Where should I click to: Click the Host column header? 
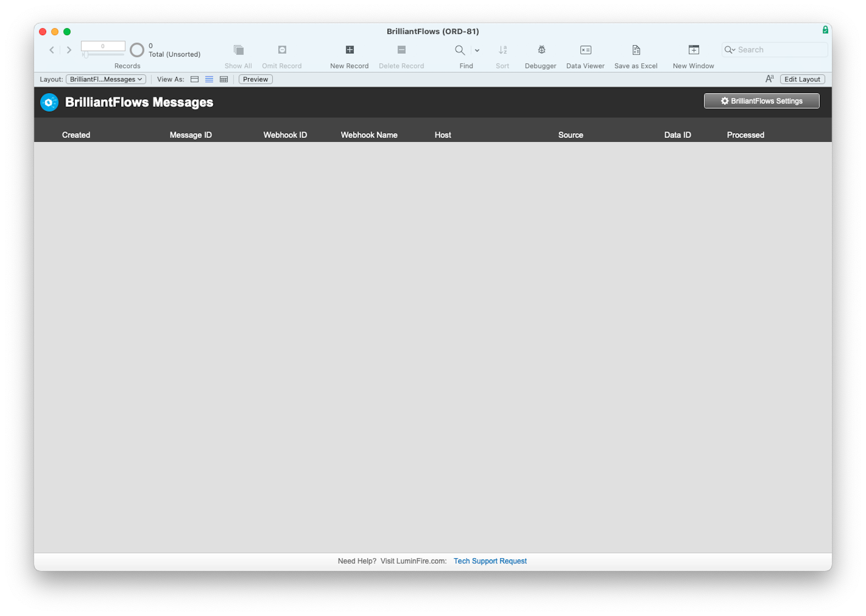pos(443,135)
